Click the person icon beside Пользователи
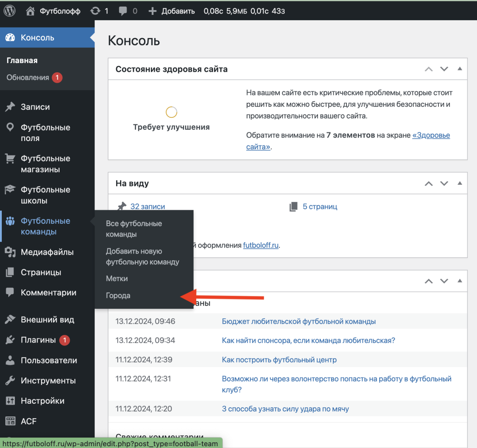Viewport: 477px width, 448px height. coord(10,360)
